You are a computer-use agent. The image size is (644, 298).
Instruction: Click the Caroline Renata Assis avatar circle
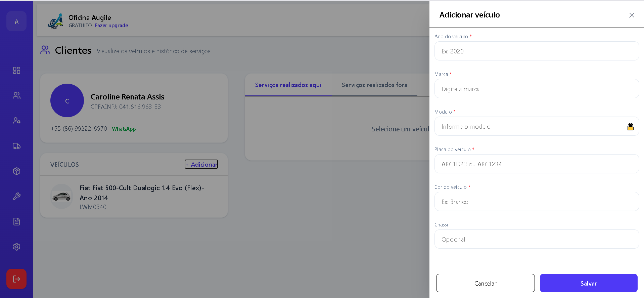coord(67,100)
